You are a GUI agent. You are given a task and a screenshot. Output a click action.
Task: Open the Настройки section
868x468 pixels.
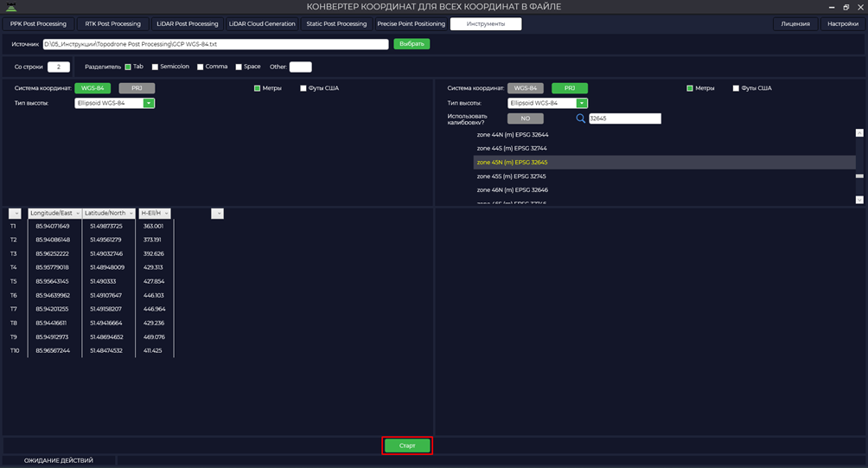843,24
